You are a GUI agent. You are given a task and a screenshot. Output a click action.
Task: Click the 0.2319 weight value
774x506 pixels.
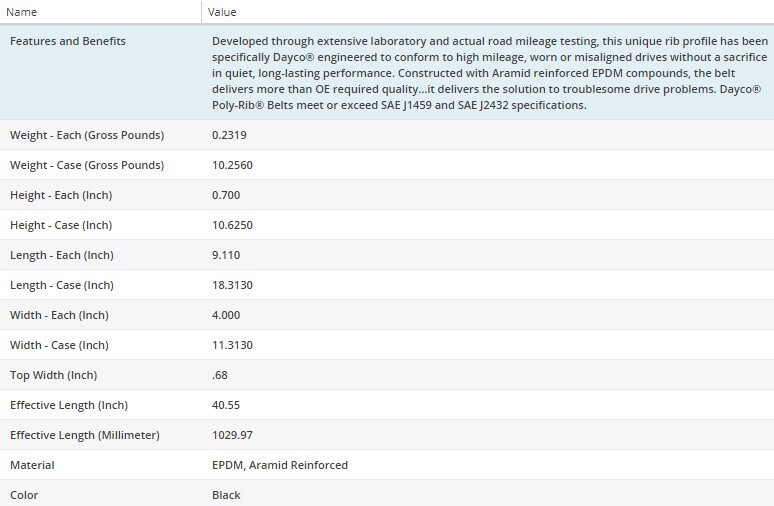tap(232, 135)
